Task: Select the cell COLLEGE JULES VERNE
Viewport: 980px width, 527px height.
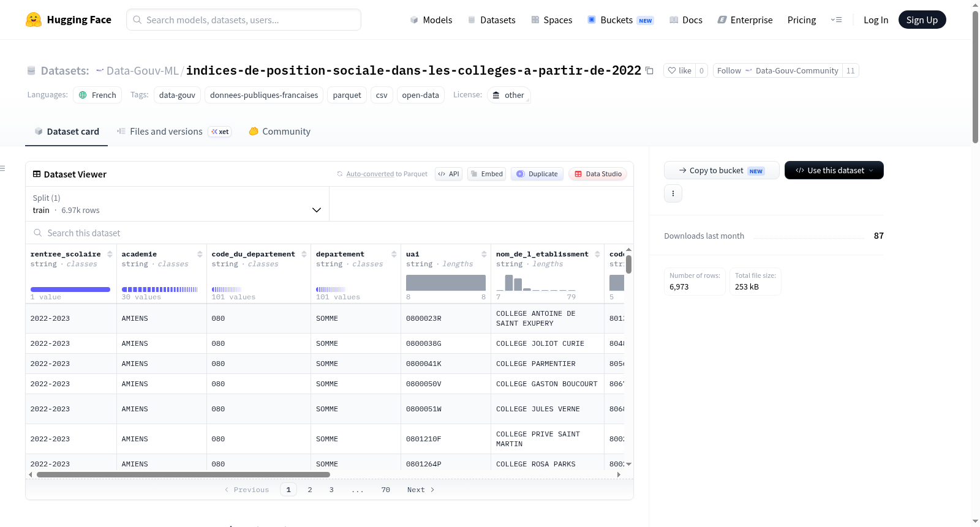Action: [x=548, y=409]
